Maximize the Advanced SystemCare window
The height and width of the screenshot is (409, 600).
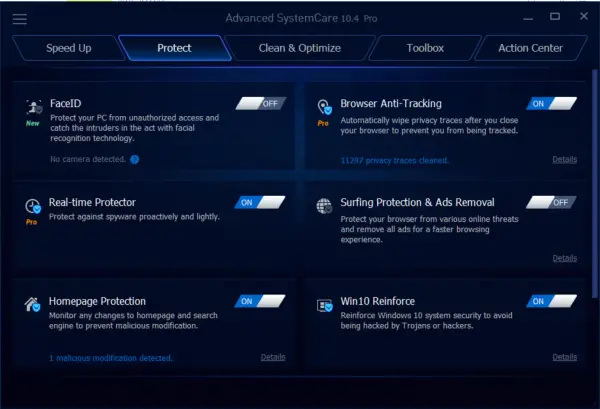pyautogui.click(x=555, y=16)
